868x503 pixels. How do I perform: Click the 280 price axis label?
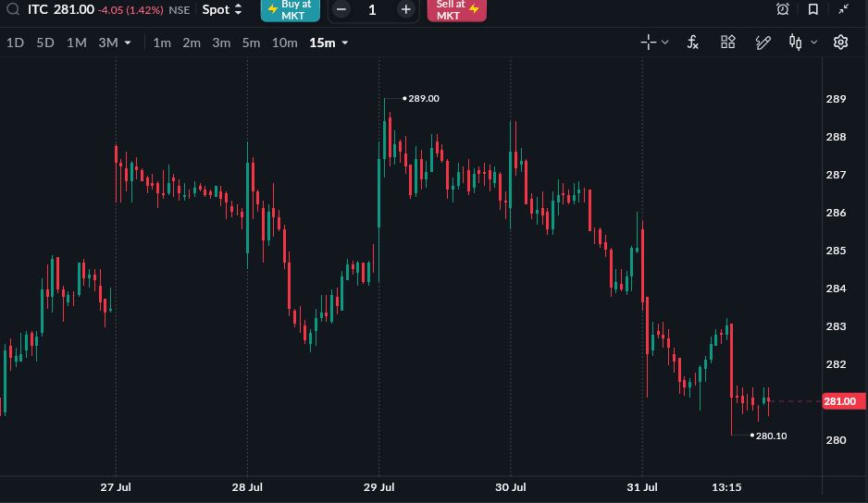tap(836, 440)
